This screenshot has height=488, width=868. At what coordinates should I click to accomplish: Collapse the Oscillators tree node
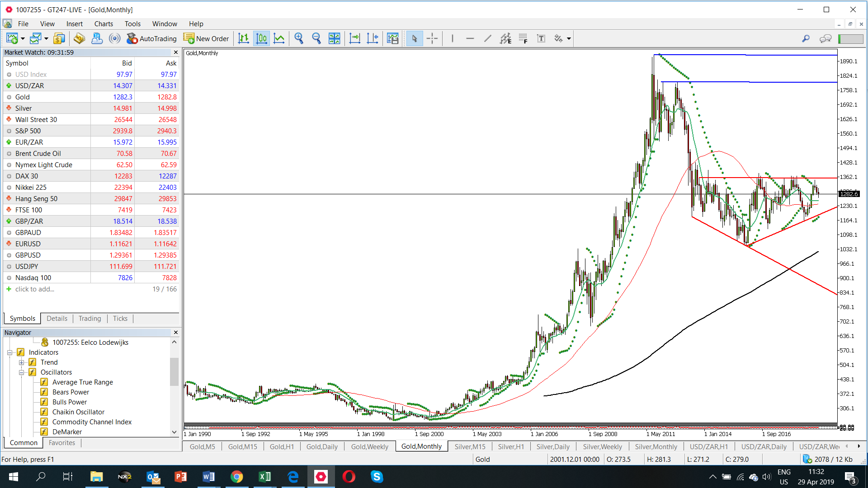(21, 372)
